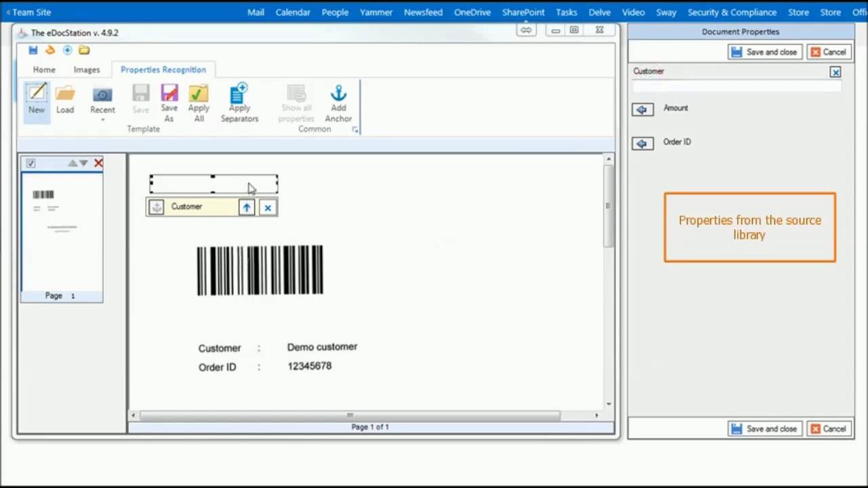Click the up arrow on Customer zone label
The image size is (868, 488).
pos(247,208)
